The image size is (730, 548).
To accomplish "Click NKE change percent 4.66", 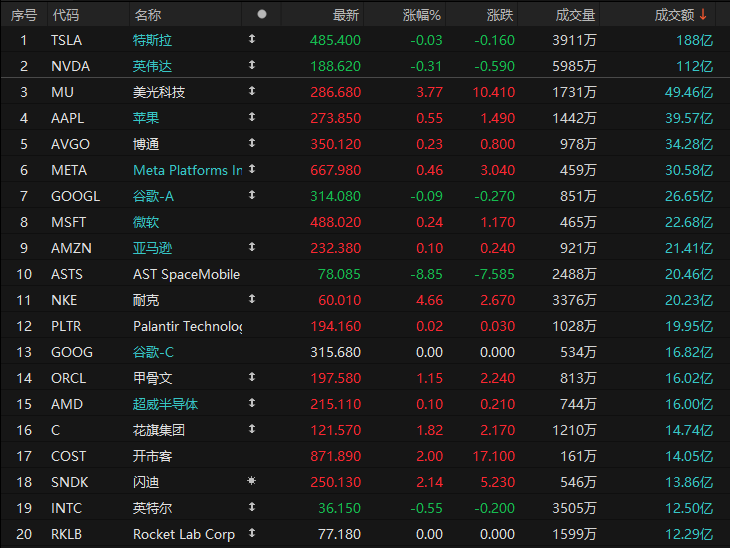I will [429, 300].
